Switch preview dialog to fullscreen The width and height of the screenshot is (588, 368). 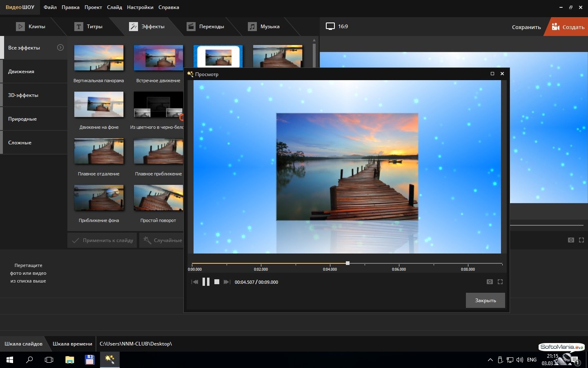tap(500, 282)
